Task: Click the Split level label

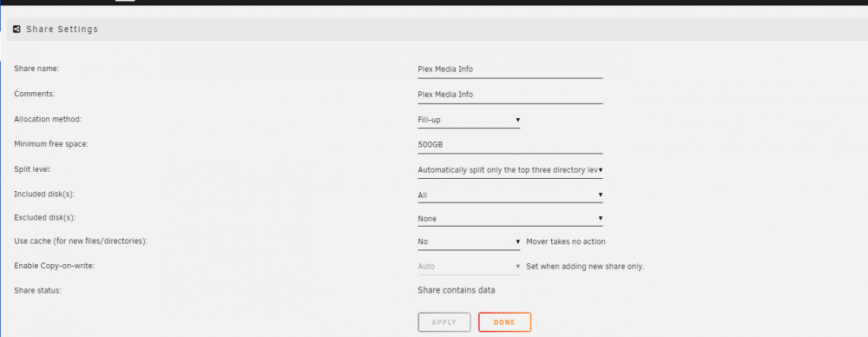Action: 33,169
